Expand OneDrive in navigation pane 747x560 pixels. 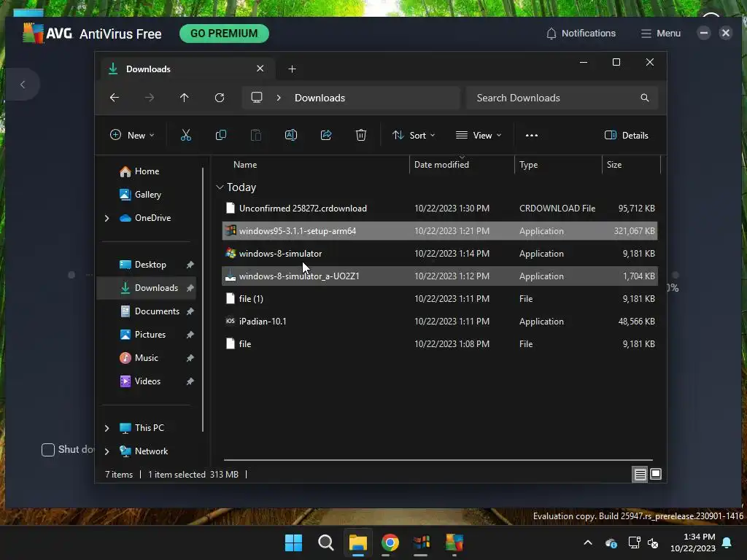[107, 218]
